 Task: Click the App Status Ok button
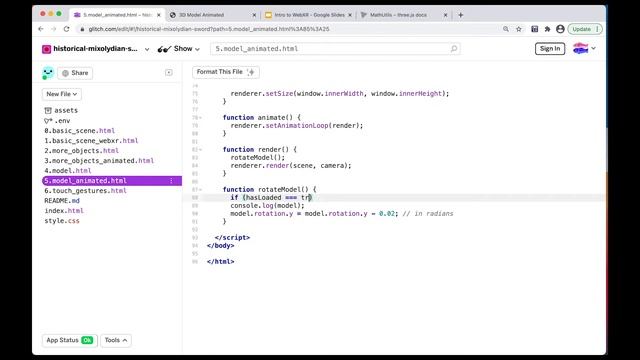[70, 340]
